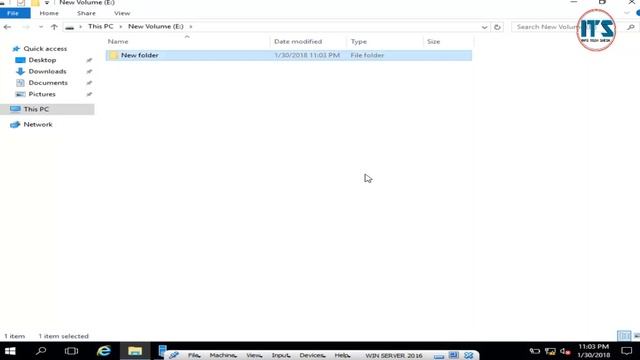Open the VirtualBox Help menu
This screenshot has width=640, height=360.
tap(342, 356)
